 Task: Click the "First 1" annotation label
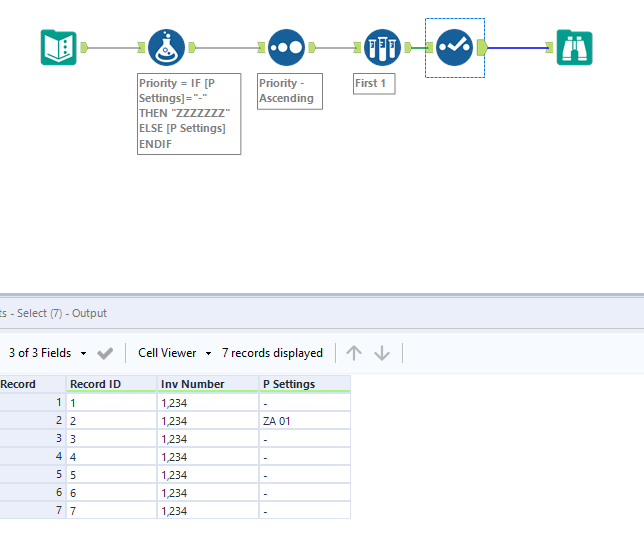(374, 84)
